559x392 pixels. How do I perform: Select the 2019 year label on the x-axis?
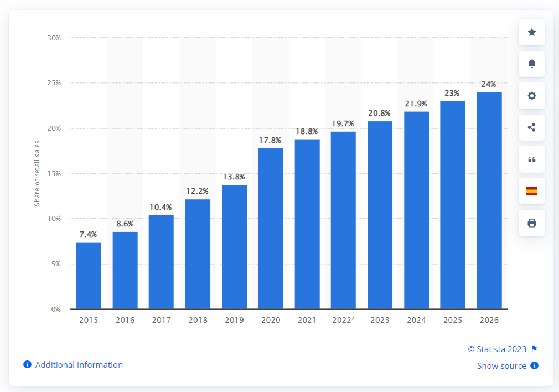click(234, 320)
